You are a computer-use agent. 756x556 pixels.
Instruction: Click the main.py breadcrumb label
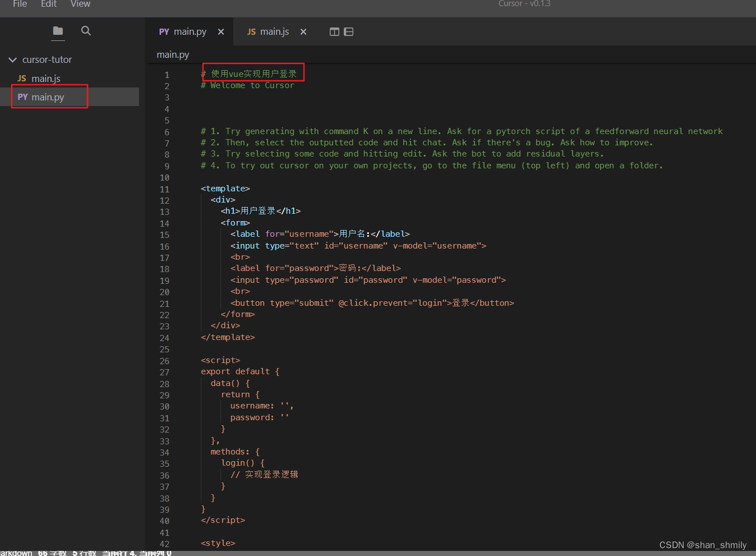point(173,54)
